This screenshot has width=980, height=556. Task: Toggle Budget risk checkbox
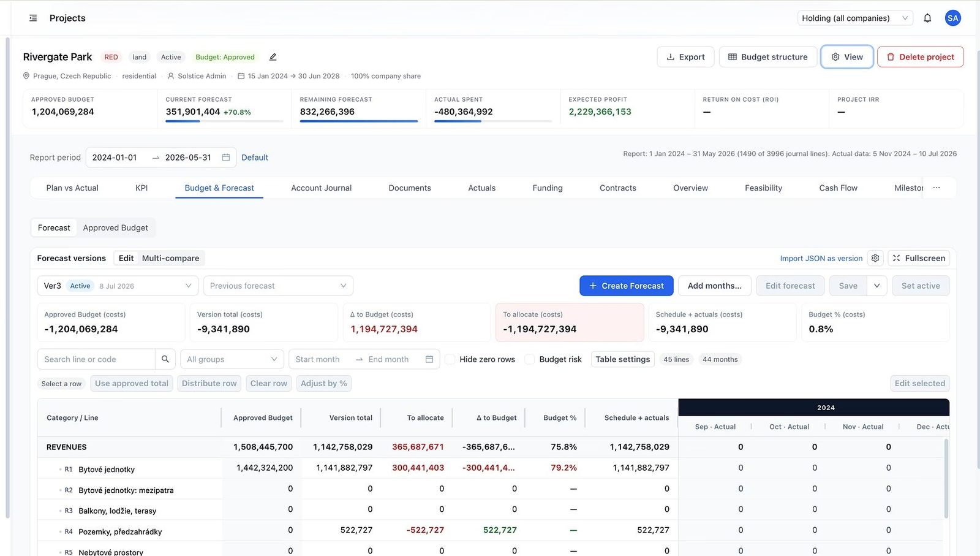(529, 359)
